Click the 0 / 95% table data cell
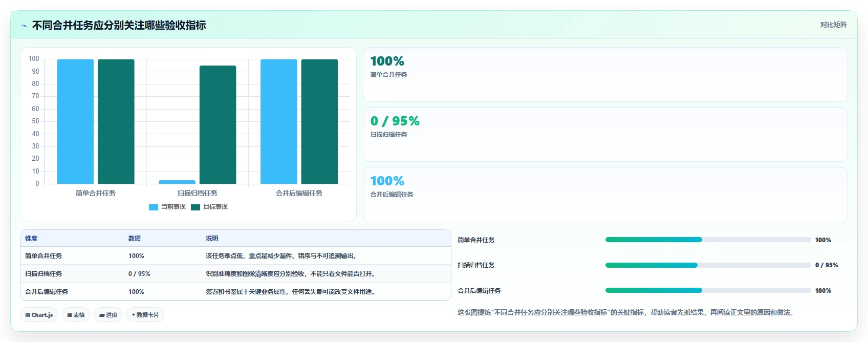This screenshot has width=868, height=342. click(x=139, y=274)
